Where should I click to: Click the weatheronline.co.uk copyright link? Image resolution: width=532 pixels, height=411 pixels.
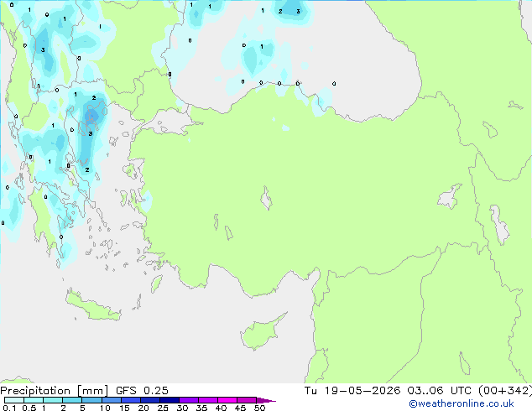point(462,403)
